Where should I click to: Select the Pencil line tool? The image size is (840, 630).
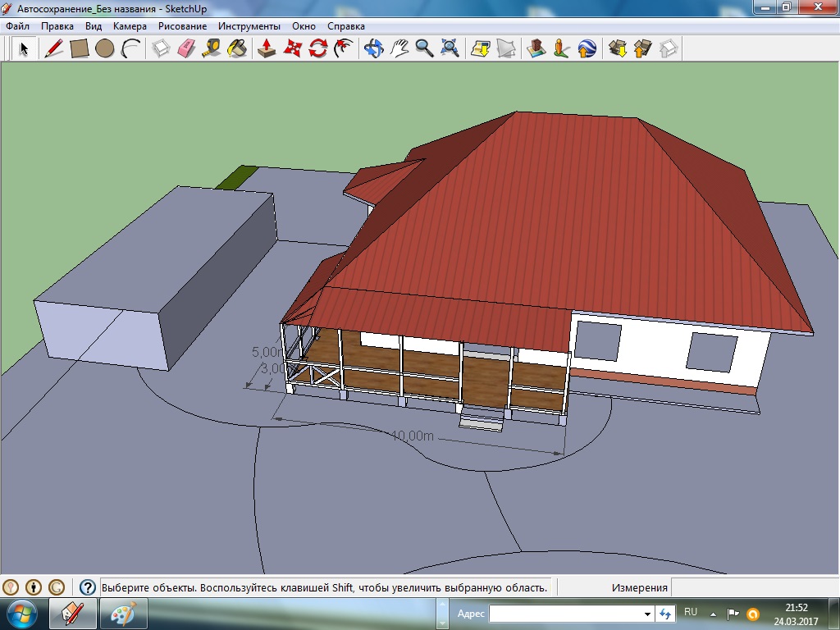[x=54, y=48]
